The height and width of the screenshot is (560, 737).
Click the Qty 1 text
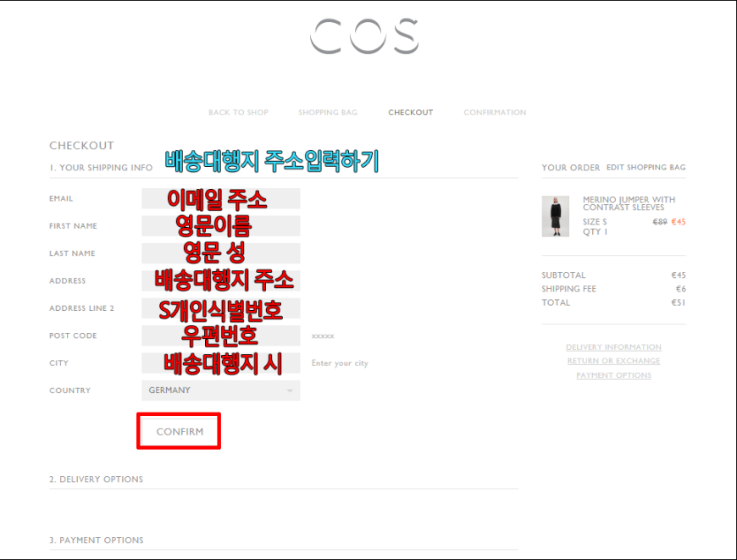pyautogui.click(x=595, y=232)
